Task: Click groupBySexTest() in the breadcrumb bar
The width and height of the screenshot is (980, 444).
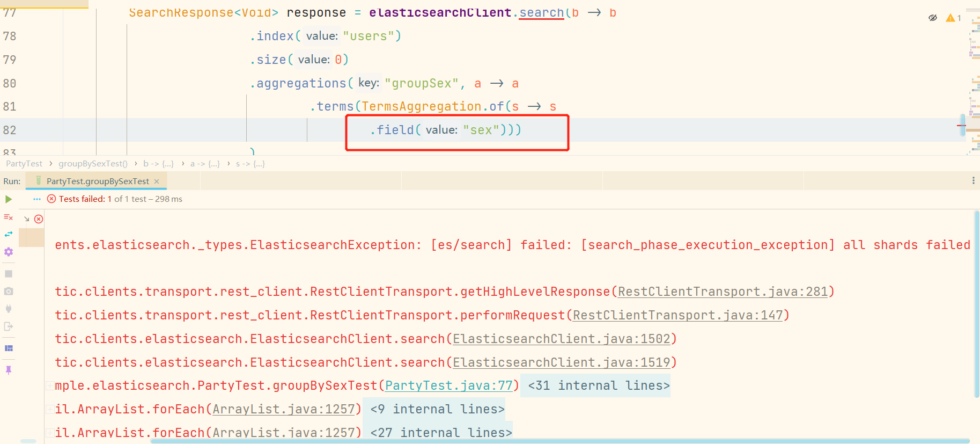Action: (x=93, y=164)
